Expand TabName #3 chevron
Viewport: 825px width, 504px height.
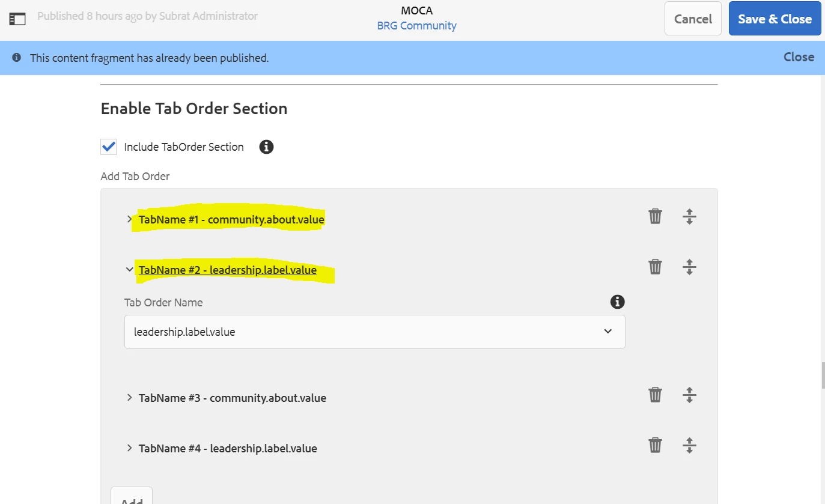[129, 398]
